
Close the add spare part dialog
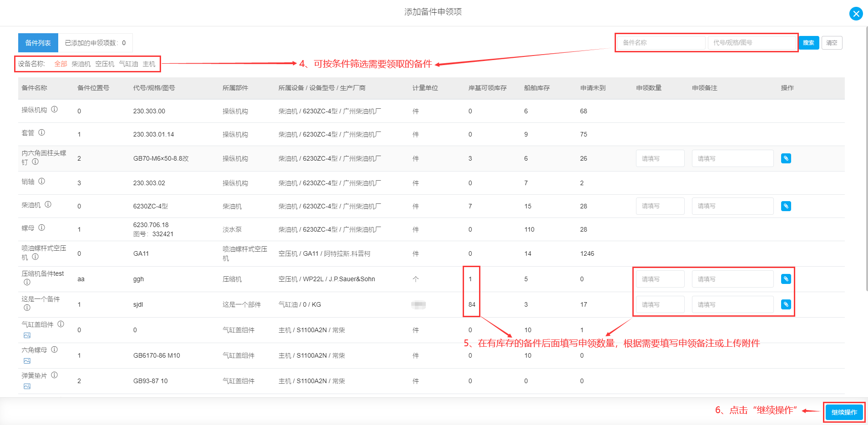(x=856, y=14)
